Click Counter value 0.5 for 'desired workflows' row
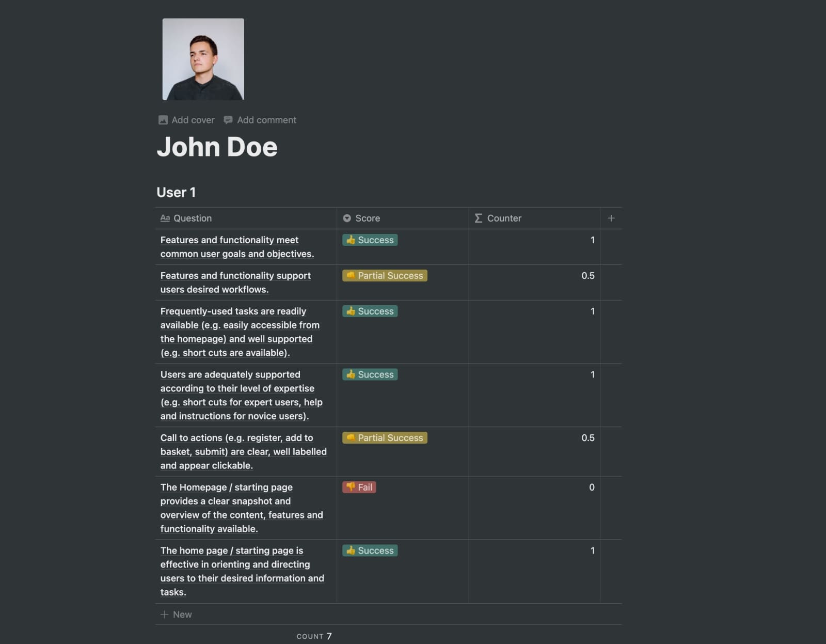826x644 pixels. pos(588,276)
